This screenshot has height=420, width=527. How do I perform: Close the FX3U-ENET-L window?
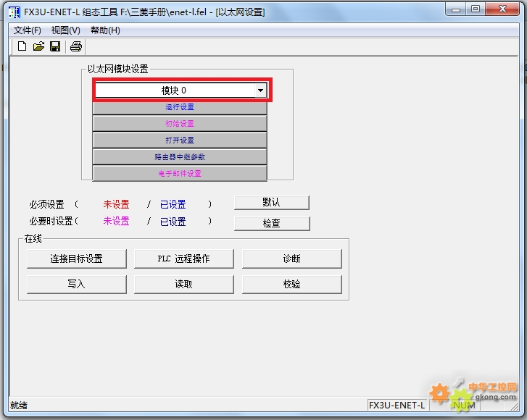(502, 9)
